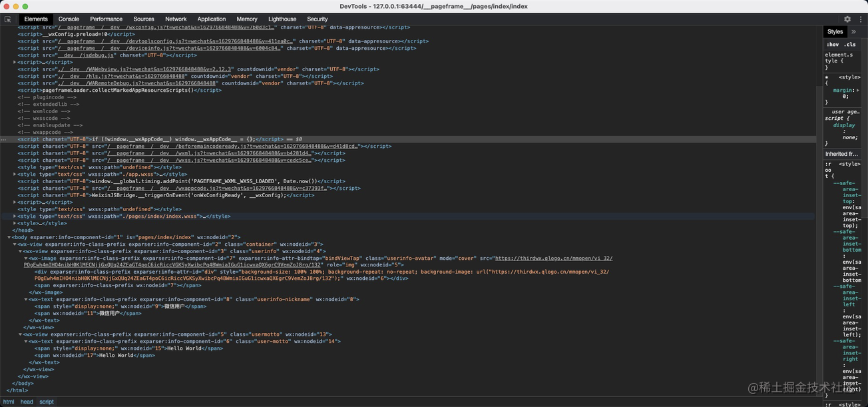Collapse the wx-view container node
This screenshot has width=868, height=407.
(x=15, y=244)
